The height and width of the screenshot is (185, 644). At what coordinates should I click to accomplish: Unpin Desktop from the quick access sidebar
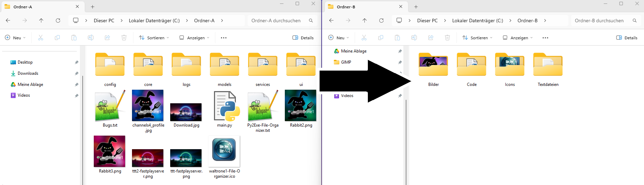(76, 62)
